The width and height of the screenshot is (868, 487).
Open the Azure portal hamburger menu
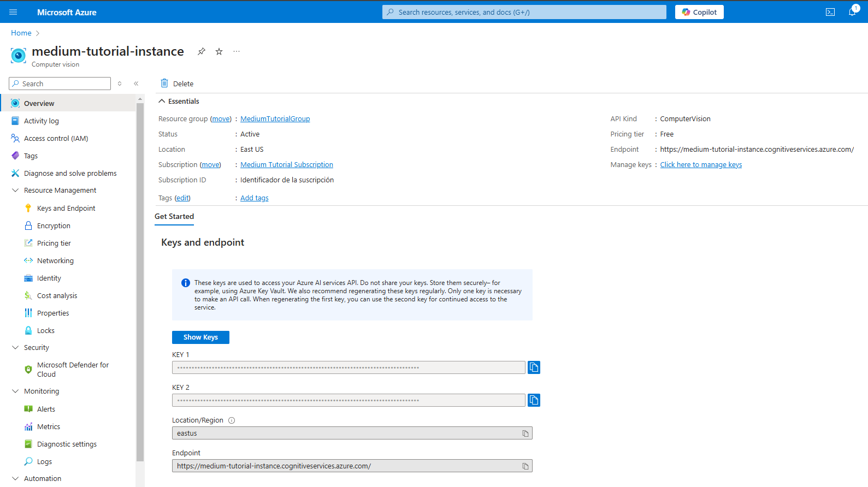click(13, 12)
